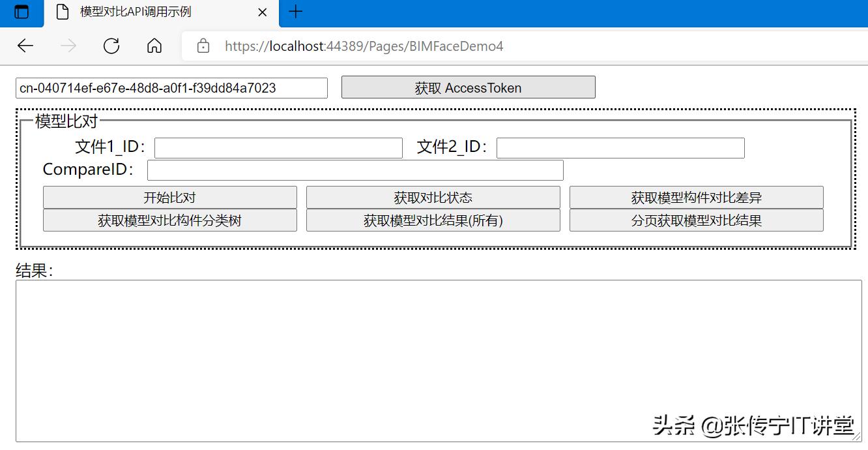The height and width of the screenshot is (450, 868).
Task: Click the 获取模型对比结果(所有) button
Action: coord(433,220)
